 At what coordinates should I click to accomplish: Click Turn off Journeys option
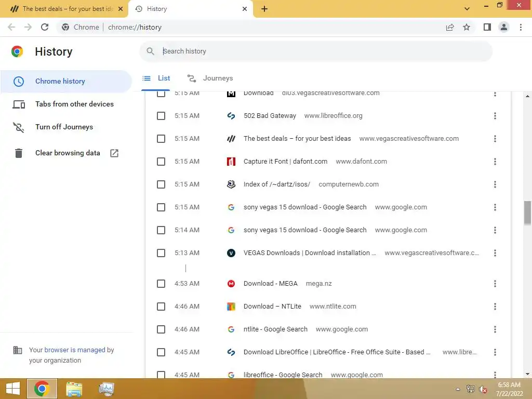tap(66, 127)
